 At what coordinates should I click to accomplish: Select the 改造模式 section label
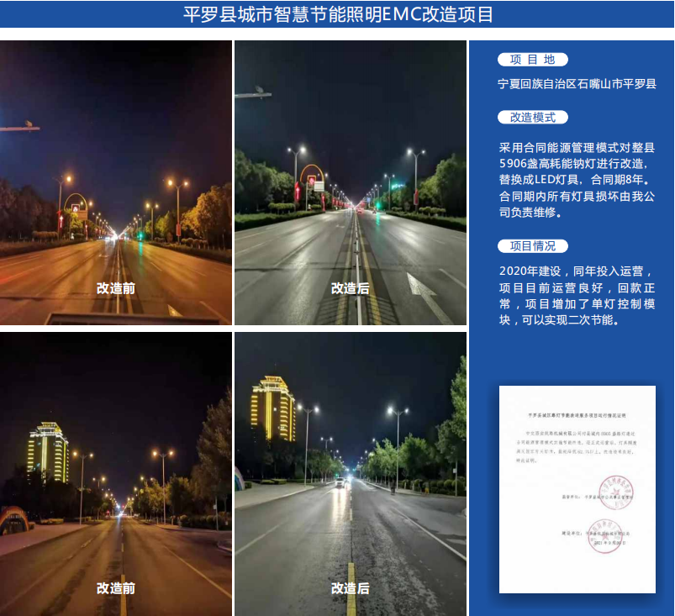(533, 118)
